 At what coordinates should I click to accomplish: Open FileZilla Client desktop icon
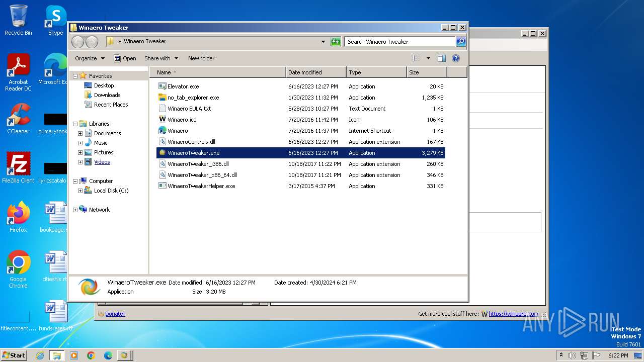tap(18, 168)
